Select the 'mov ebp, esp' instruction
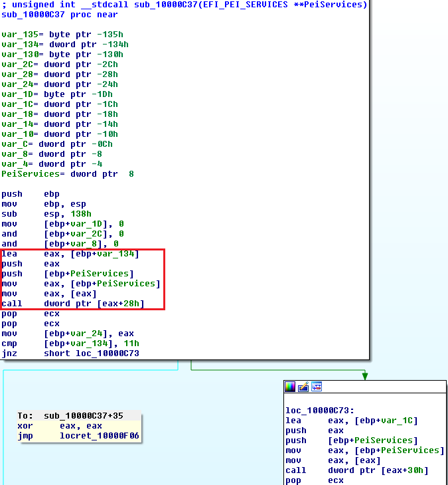The width and height of the screenshot is (448, 485). [44, 204]
